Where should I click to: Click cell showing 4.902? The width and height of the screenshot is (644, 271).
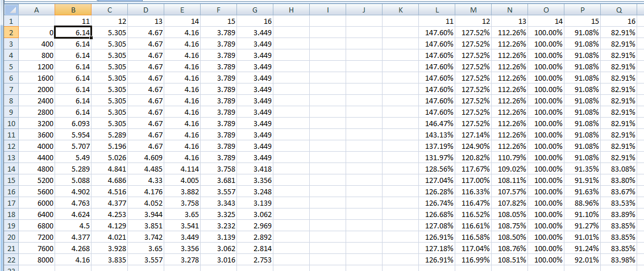coord(73,191)
